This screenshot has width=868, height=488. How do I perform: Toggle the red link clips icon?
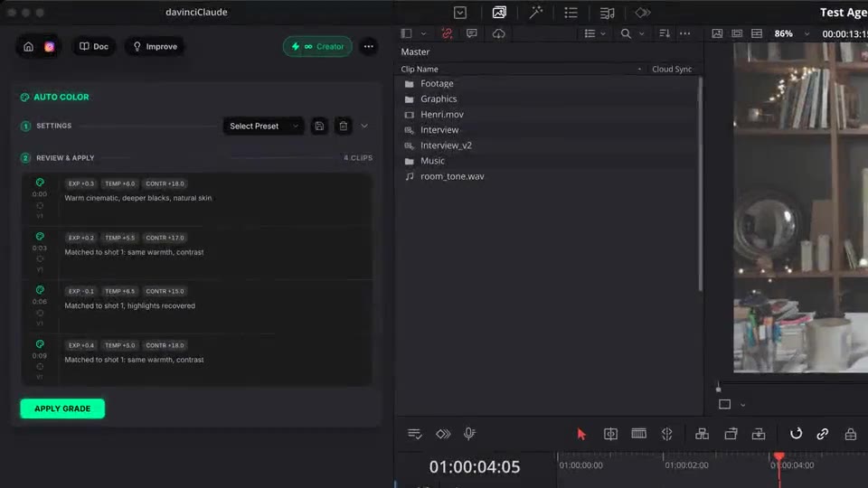click(x=447, y=33)
